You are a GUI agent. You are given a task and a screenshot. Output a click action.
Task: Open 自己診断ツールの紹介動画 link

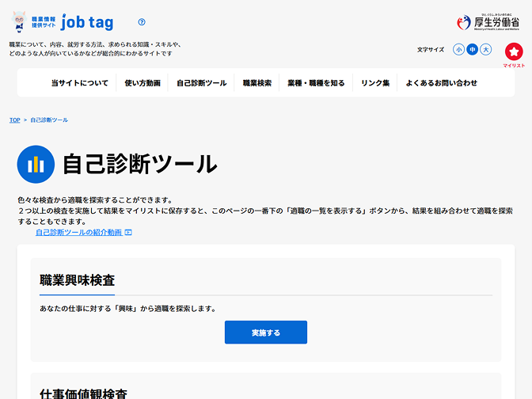(x=78, y=233)
